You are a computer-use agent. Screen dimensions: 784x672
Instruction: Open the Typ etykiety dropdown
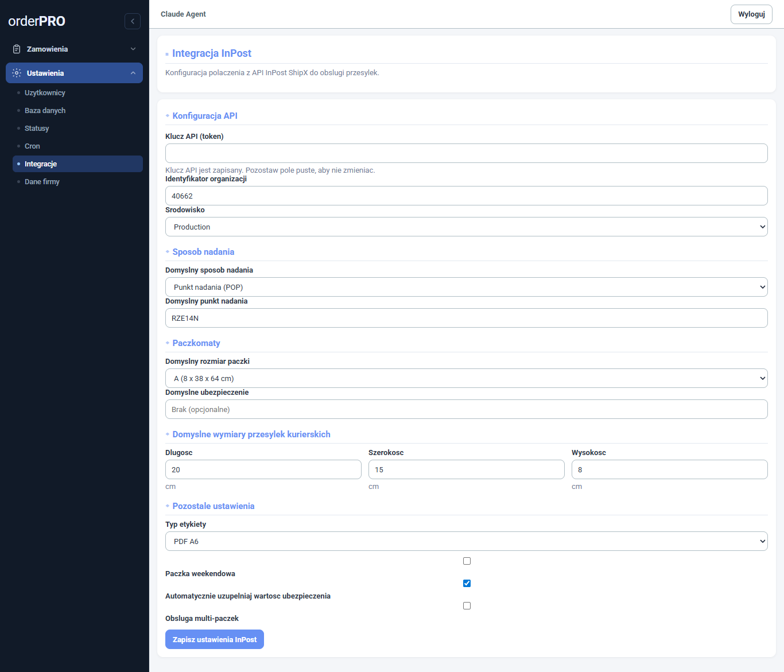coord(466,541)
